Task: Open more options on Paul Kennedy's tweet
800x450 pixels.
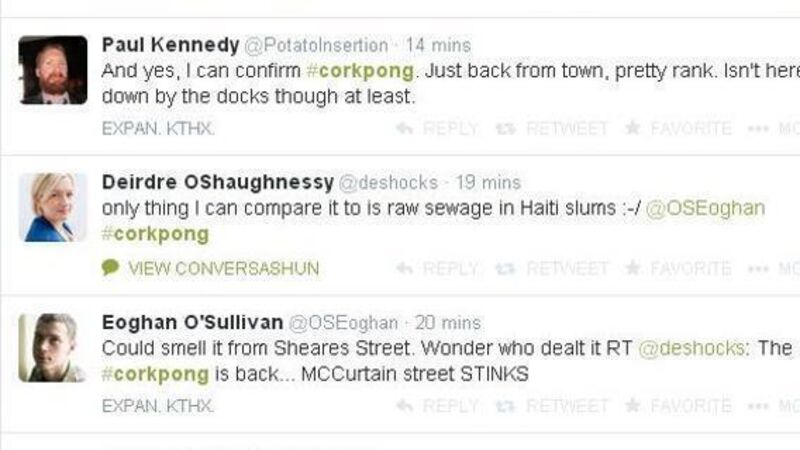Action: coord(773,129)
